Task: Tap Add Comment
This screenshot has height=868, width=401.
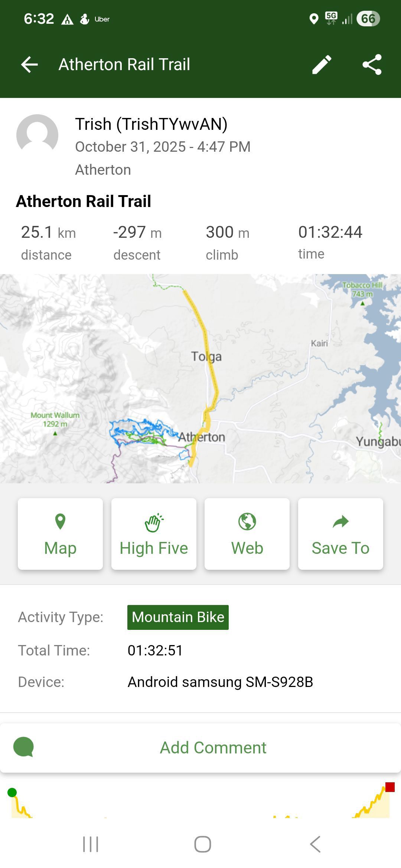Action: pos(213,747)
